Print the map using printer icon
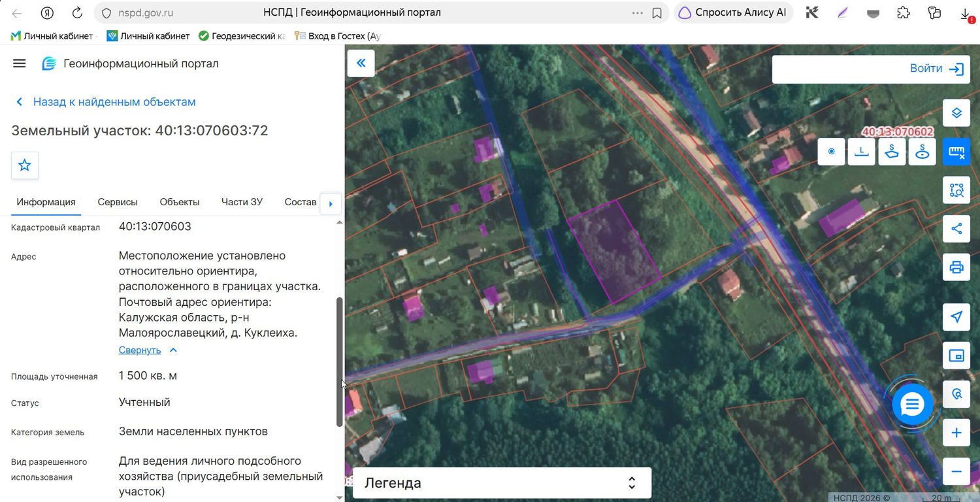980x502 pixels. (956, 267)
